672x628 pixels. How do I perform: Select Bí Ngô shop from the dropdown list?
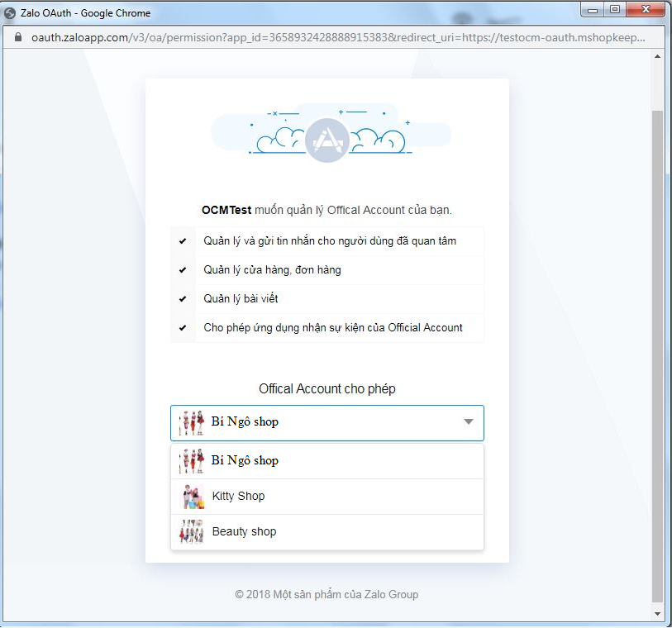tap(327, 461)
